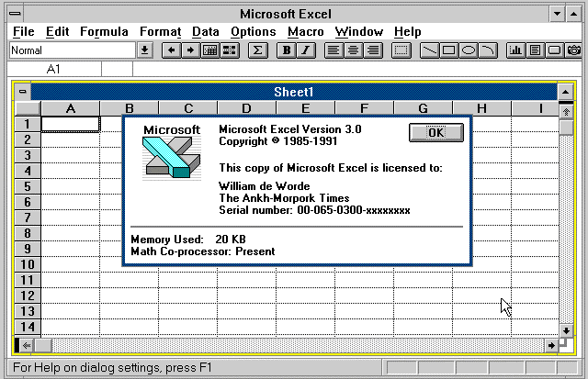Click the Sheet1 title bar
The width and height of the screenshot is (588, 379).
(x=294, y=92)
